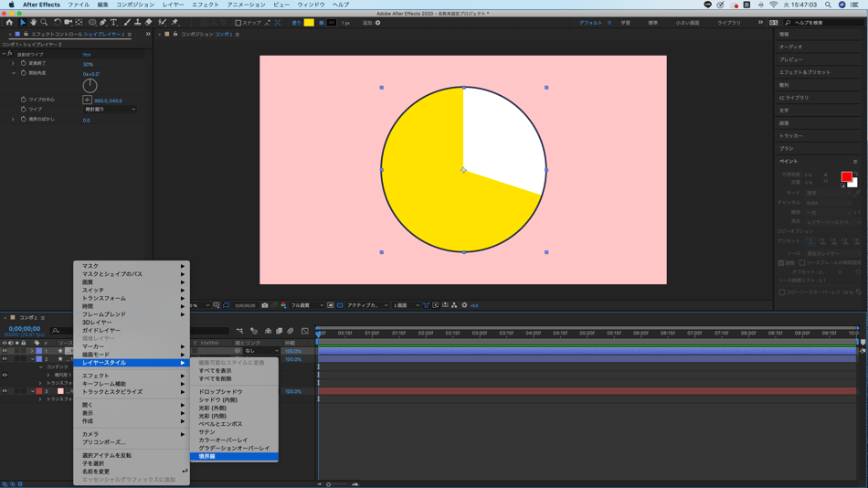The image size is (868, 488).
Task: Select the Ellipse shape tool
Action: pyautogui.click(x=92, y=23)
